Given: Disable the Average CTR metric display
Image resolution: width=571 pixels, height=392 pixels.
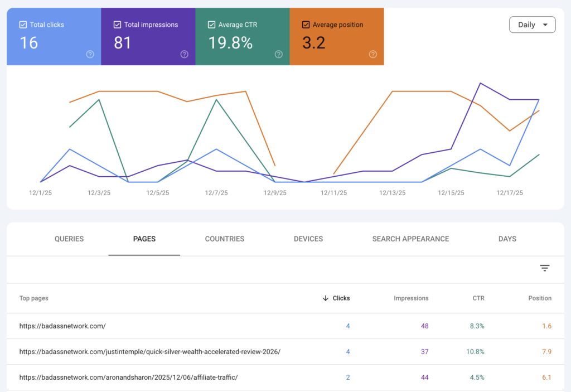Looking at the screenshot, I should 211,24.
